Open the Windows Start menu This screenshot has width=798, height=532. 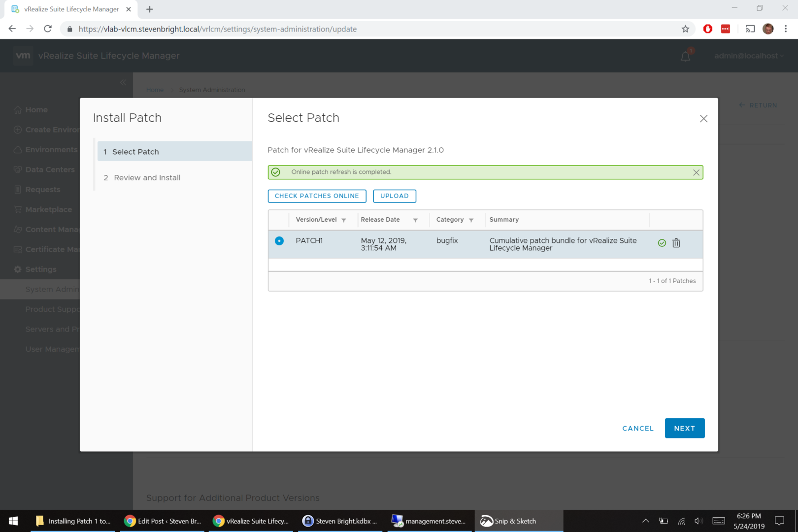13,521
